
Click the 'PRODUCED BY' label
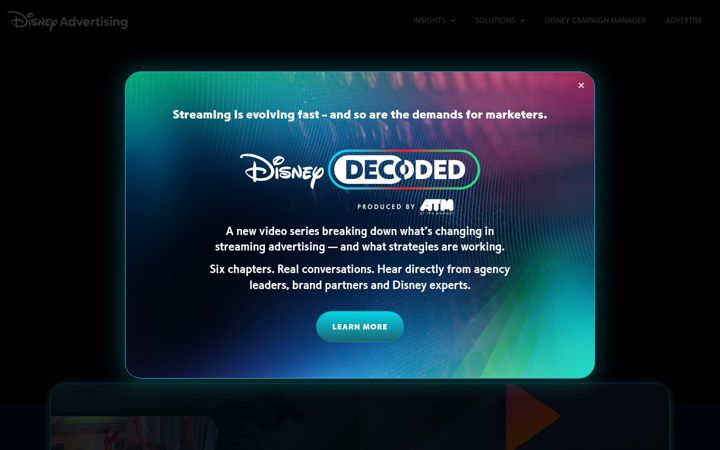386,207
